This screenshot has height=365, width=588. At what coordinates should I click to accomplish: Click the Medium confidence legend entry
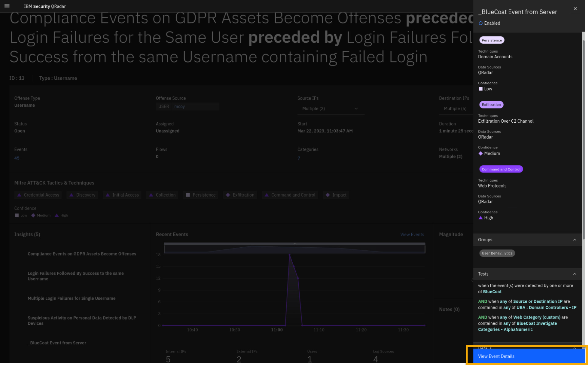(x=41, y=215)
